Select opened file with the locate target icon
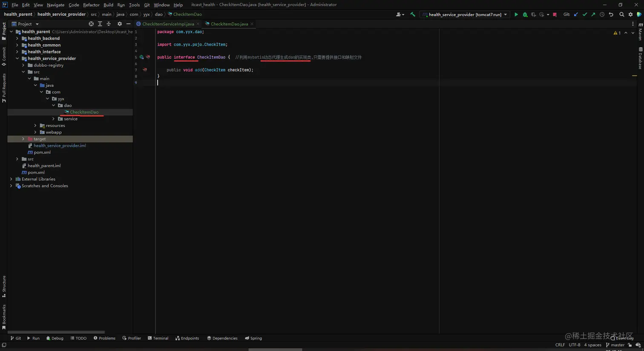The width and height of the screenshot is (644, 351). [91, 24]
